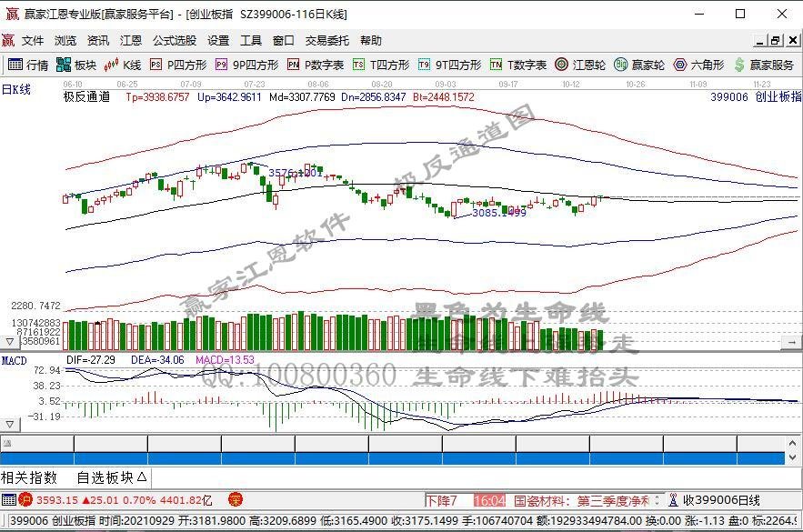Open the 9P四方形 tool

pos(246,65)
